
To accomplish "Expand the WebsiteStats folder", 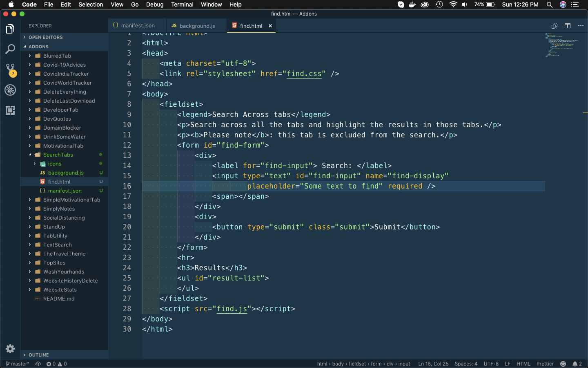I will coord(64,289).
